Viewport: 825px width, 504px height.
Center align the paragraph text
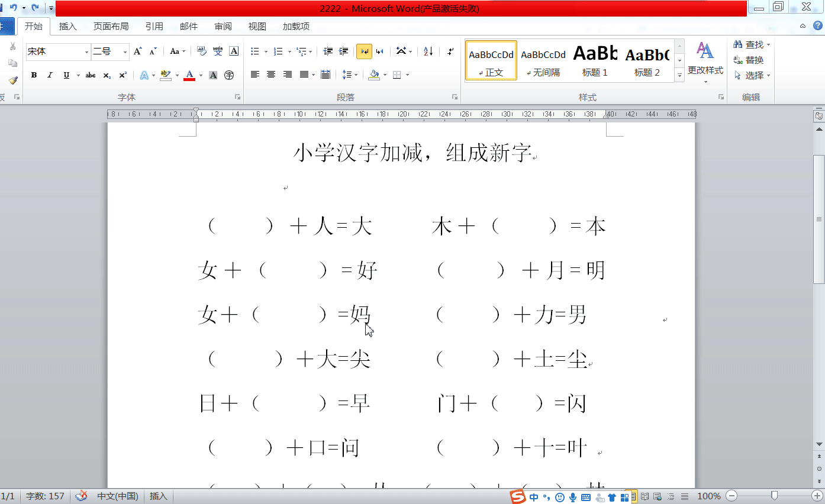[271, 75]
